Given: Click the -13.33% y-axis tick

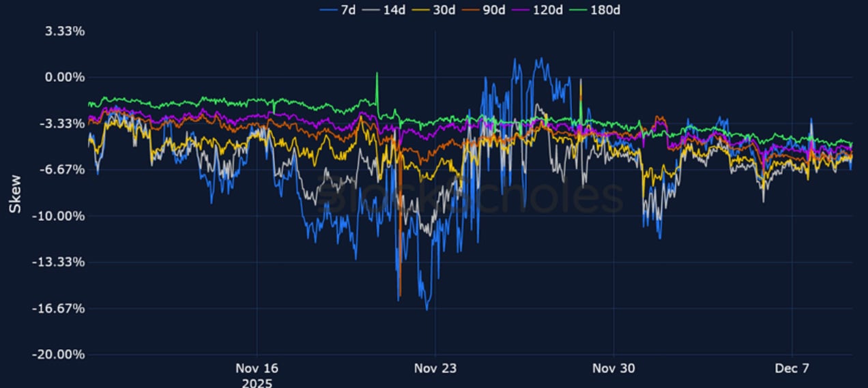Looking at the screenshot, I should coord(61,263).
